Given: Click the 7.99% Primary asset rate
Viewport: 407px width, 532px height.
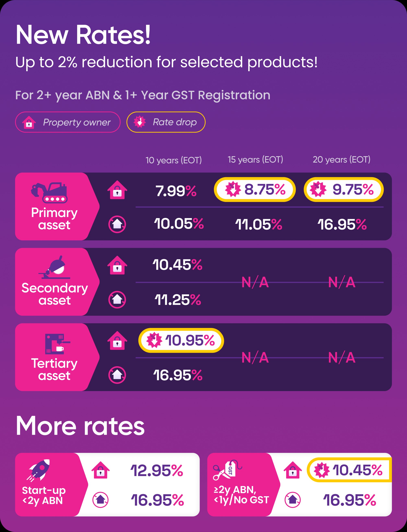Looking at the screenshot, I should pos(176,191).
